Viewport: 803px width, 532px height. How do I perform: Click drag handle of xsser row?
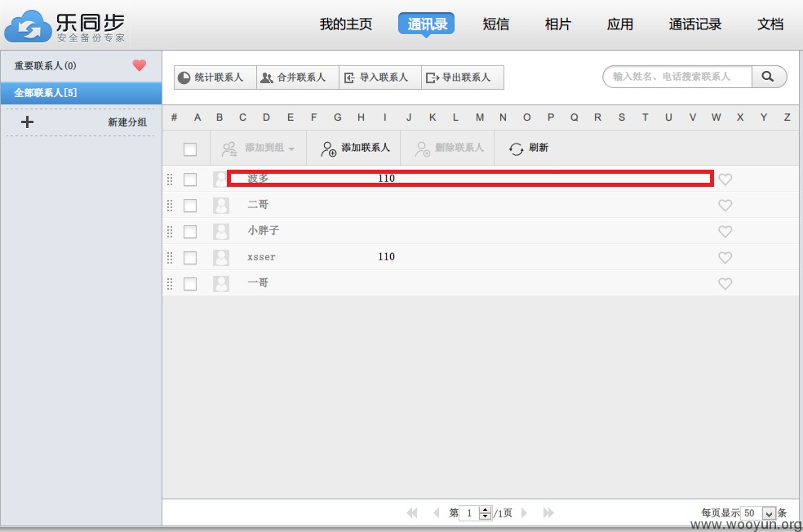click(170, 258)
